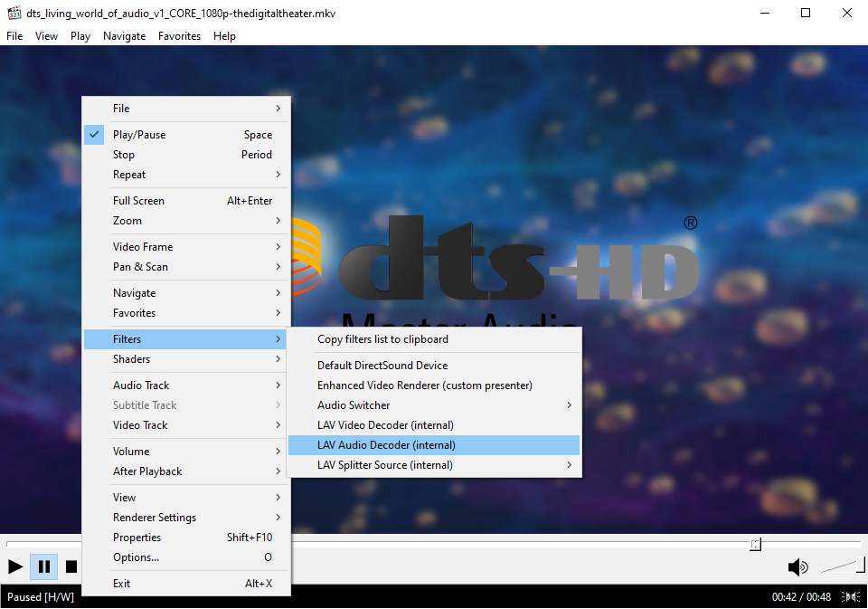Click the 00:42 / 00:48 time display
The height and width of the screenshot is (609, 868).
801,597
